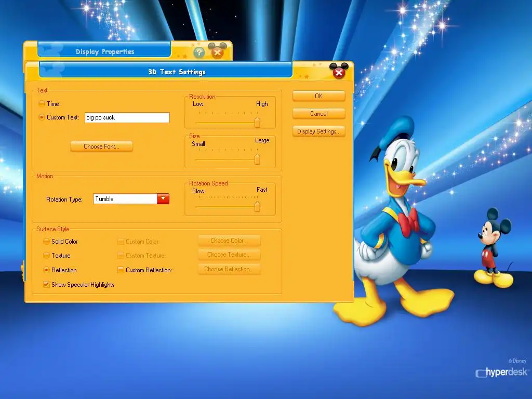Click the Choose Texture button
Screen dimensions: 532x399
(229, 255)
